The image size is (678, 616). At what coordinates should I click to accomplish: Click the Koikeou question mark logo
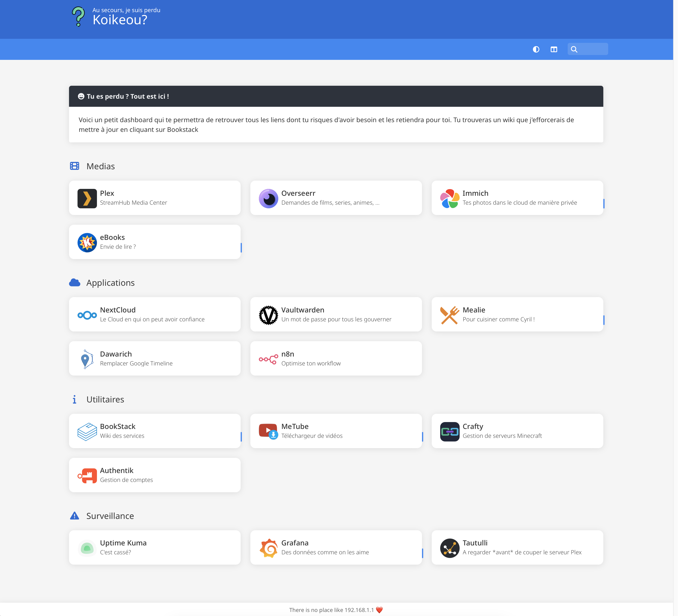point(78,16)
